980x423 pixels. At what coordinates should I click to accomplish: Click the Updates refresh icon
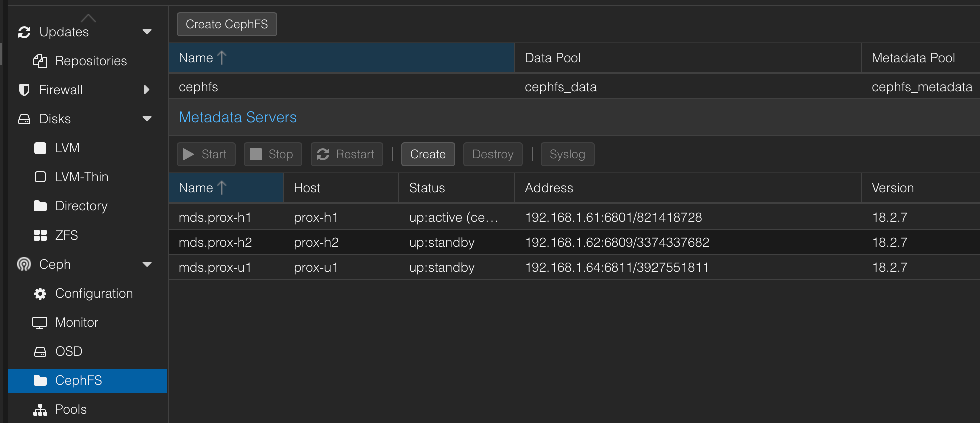pyautogui.click(x=24, y=32)
